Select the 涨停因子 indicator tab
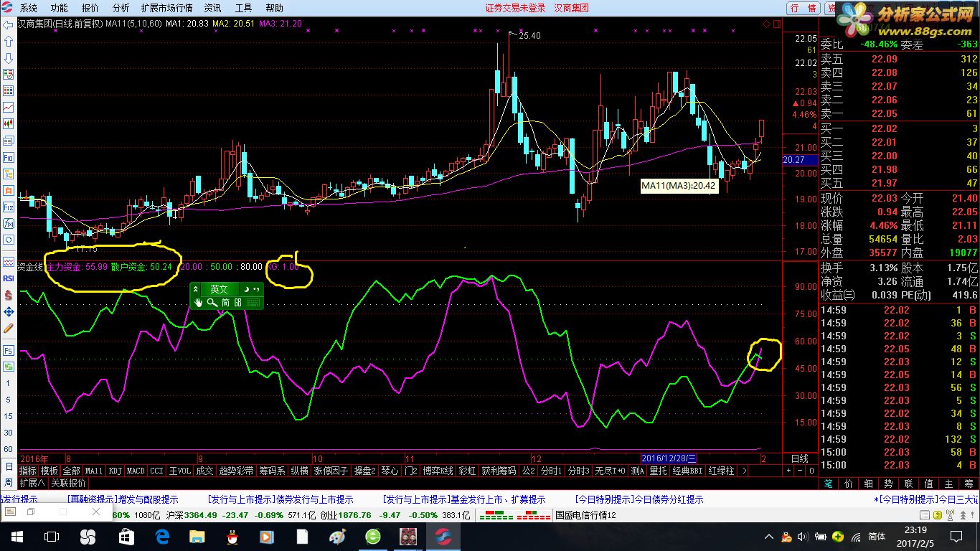This screenshot has height=551, width=980. [x=331, y=471]
